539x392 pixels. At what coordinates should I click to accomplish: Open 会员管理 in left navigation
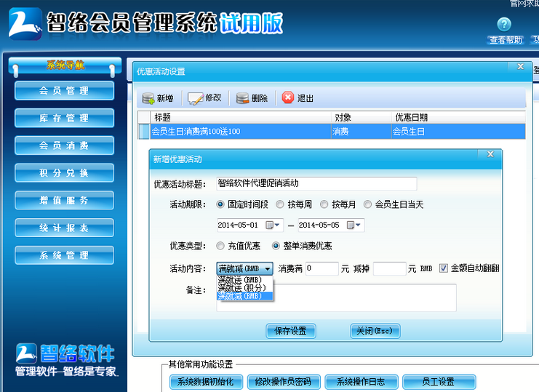pyautogui.click(x=64, y=91)
